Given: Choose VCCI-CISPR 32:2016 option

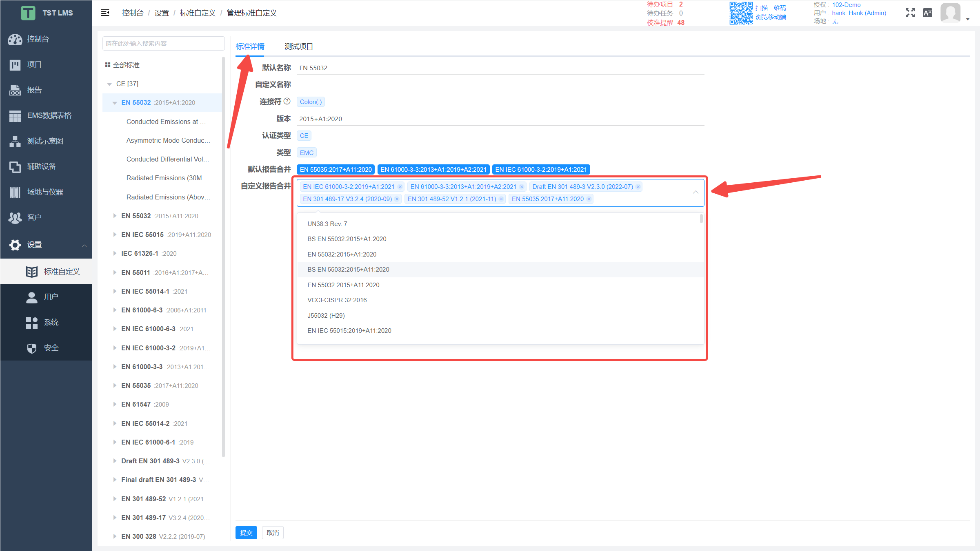Looking at the screenshot, I should coord(500,300).
